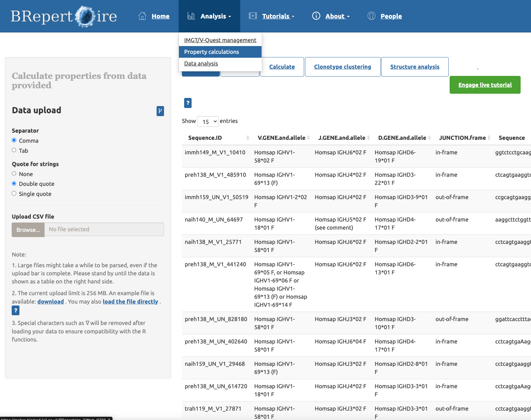Click the BRepertoire logo

point(64,16)
